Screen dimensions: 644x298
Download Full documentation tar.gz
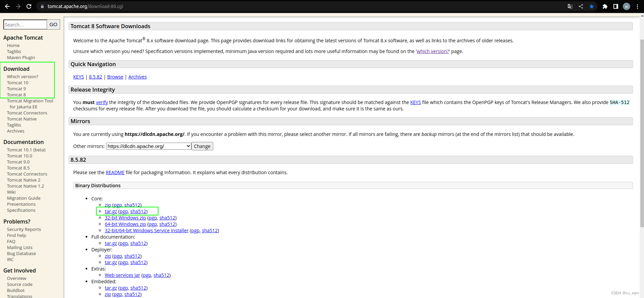click(x=111, y=243)
